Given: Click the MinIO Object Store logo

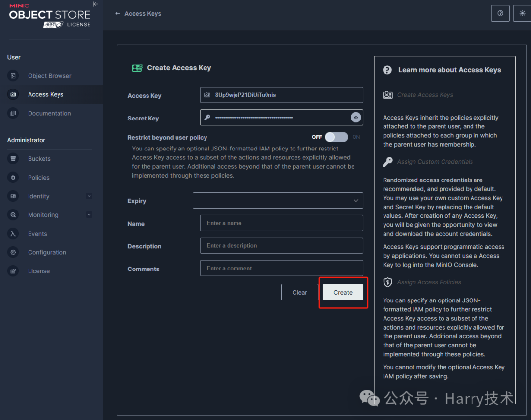Looking at the screenshot, I should coord(50,16).
